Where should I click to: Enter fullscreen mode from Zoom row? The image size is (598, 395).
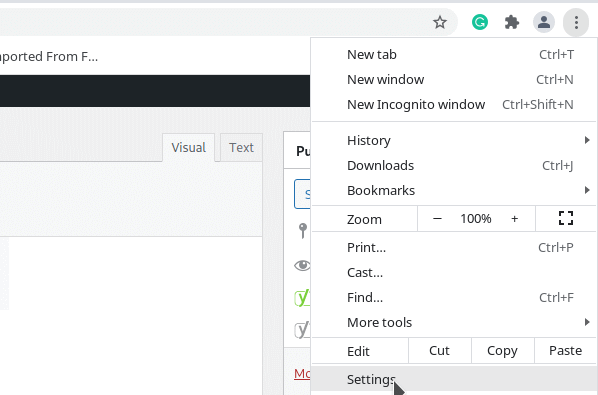pyautogui.click(x=566, y=218)
